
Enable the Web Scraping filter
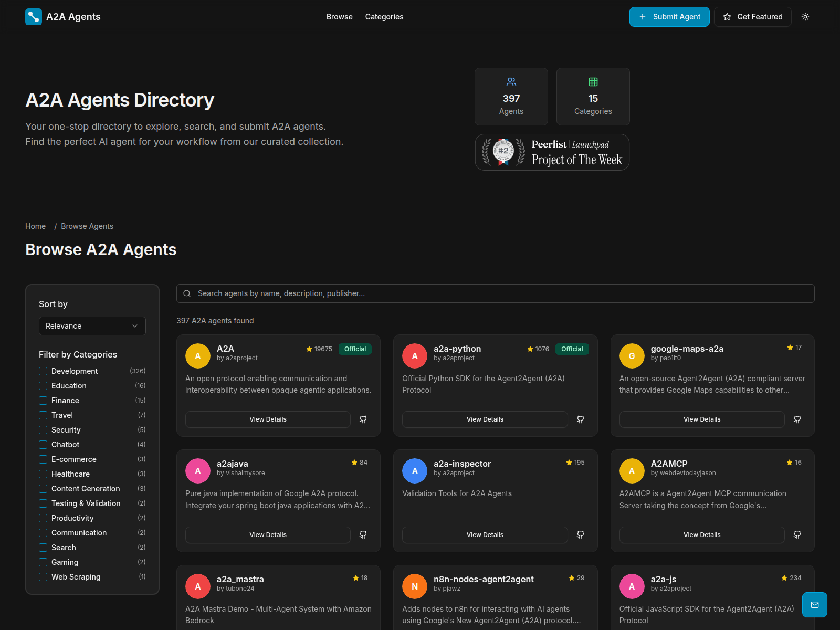(x=43, y=576)
